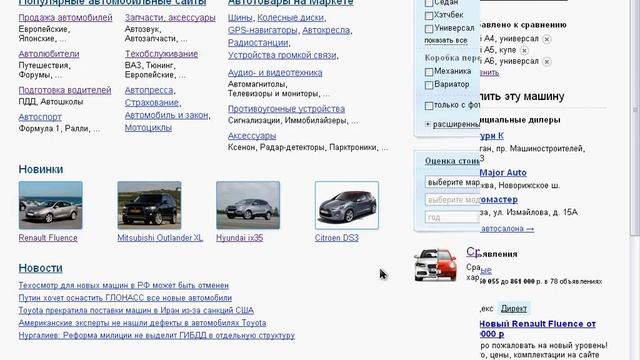Viewport: 640px width, 360px height.
Task: Open the Citroen DS3 photo thumbnail
Action: [x=347, y=205]
